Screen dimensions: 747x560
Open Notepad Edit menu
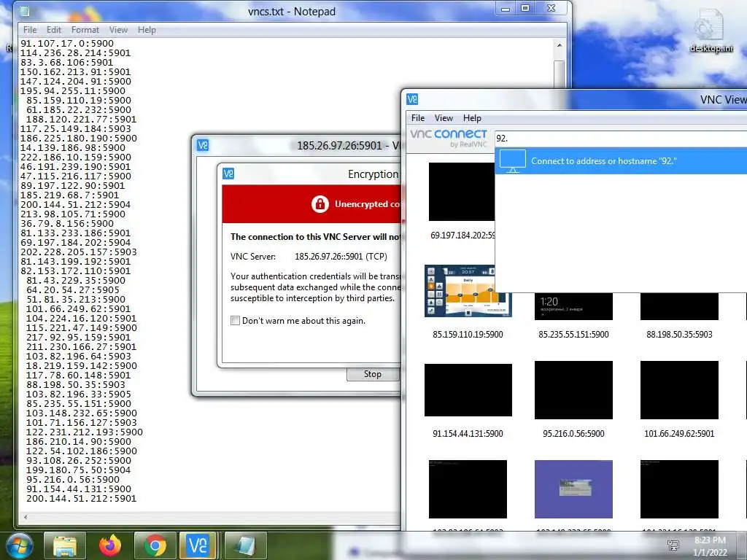tap(54, 29)
